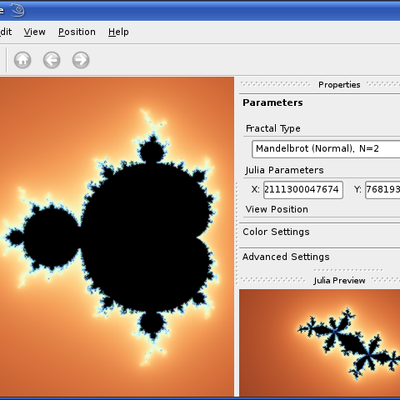Screen dimensions: 400x400
Task: Open the Mandelbrot (Normal), N=2 fractal type dropdown
Action: tap(326, 149)
